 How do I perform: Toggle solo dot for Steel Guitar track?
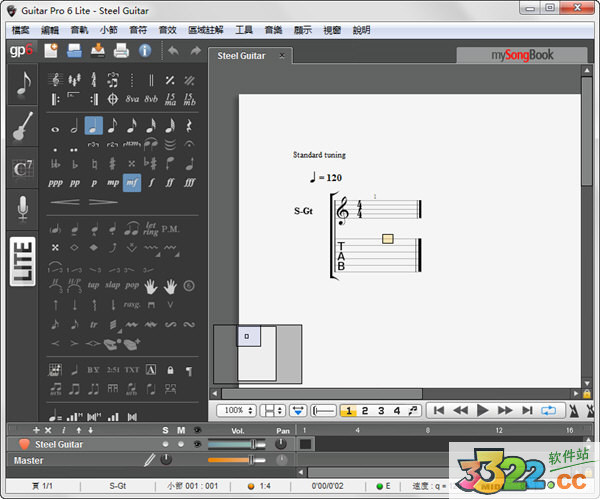click(x=164, y=443)
